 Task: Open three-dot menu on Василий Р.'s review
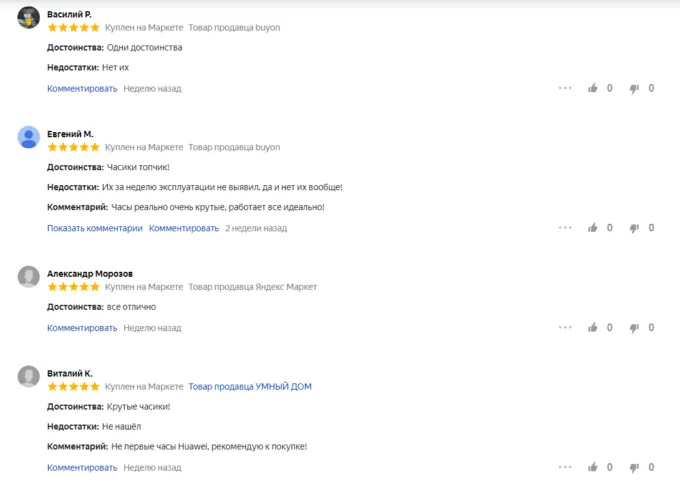pyautogui.click(x=565, y=88)
